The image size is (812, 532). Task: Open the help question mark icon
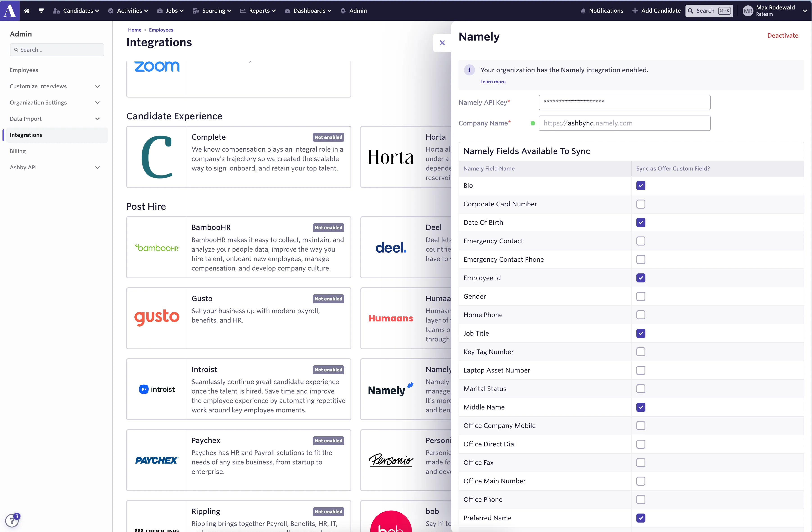(x=12, y=521)
